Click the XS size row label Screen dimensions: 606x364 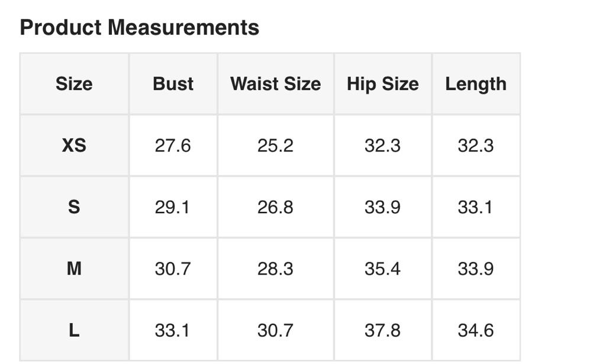point(74,146)
